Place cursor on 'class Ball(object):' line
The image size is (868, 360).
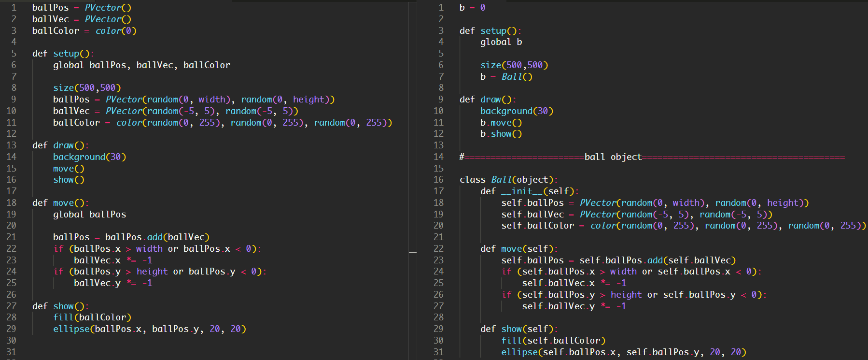click(508, 180)
